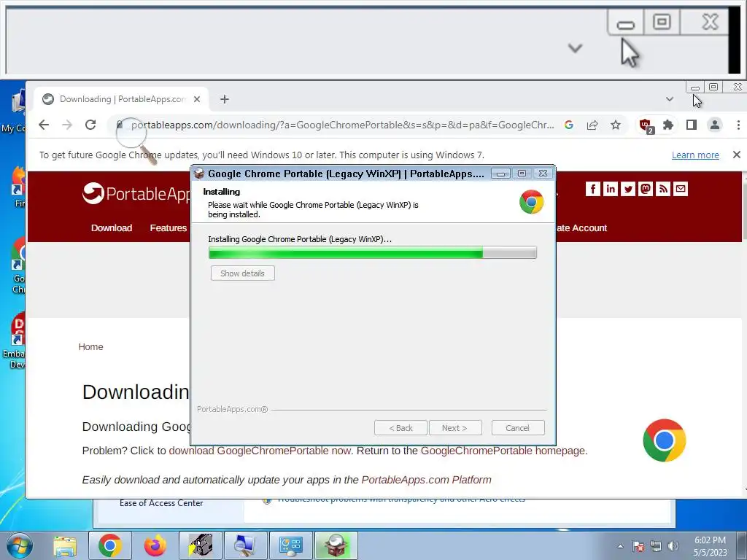The image size is (747, 560).
Task: Share this page via the share icon
Action: pos(592,125)
